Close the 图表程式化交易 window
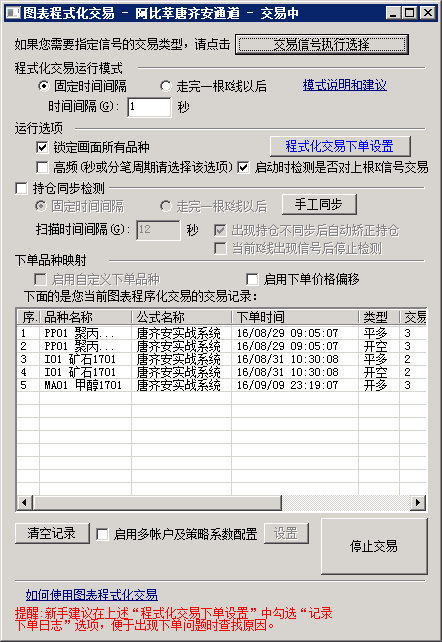442x642 pixels. [428, 13]
